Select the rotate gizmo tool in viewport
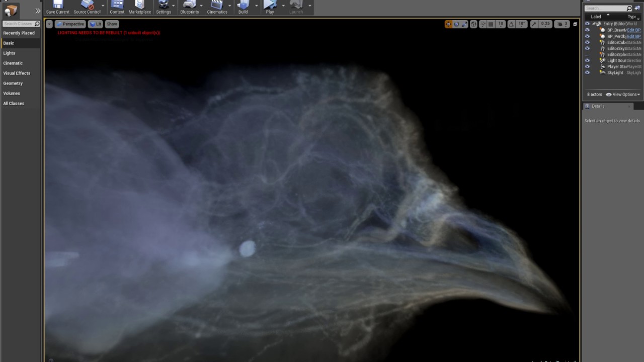The width and height of the screenshot is (644, 362). (456, 24)
